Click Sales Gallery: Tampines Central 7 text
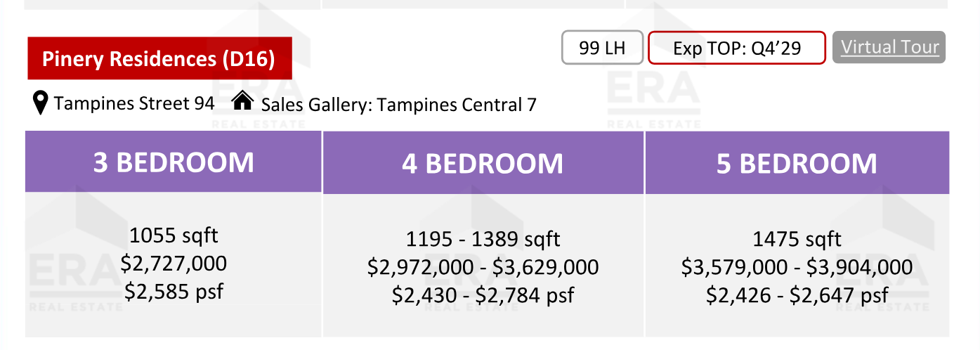This screenshot has width=980, height=350. pos(399,105)
